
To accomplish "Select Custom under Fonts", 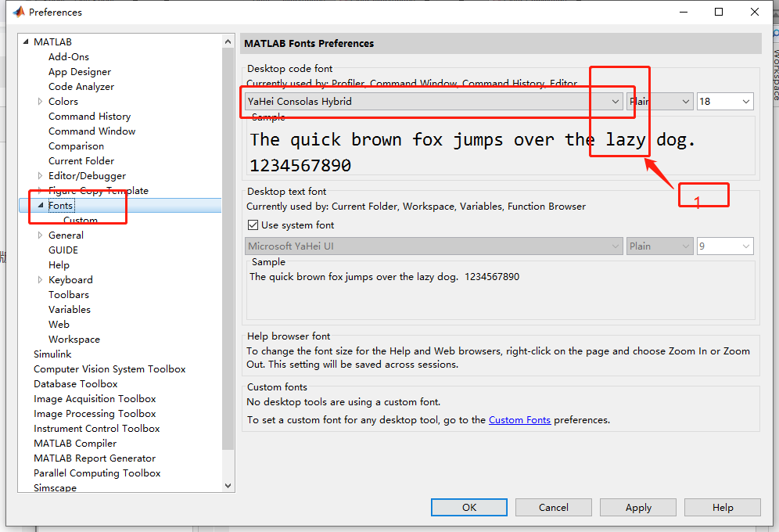I will click(81, 220).
